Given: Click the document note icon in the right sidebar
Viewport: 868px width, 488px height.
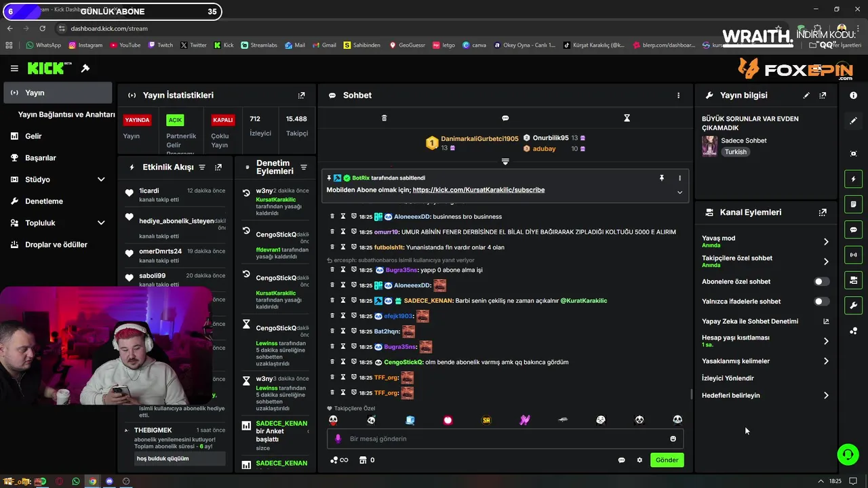Looking at the screenshot, I should point(853,204).
